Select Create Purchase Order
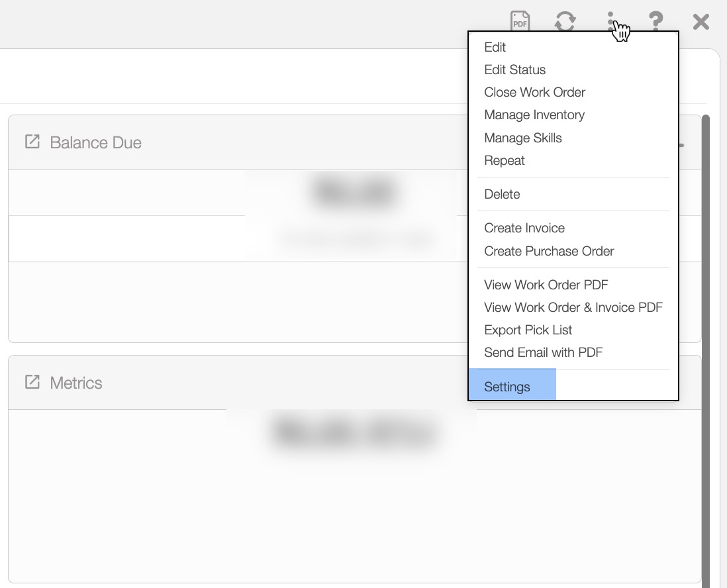 (x=548, y=251)
